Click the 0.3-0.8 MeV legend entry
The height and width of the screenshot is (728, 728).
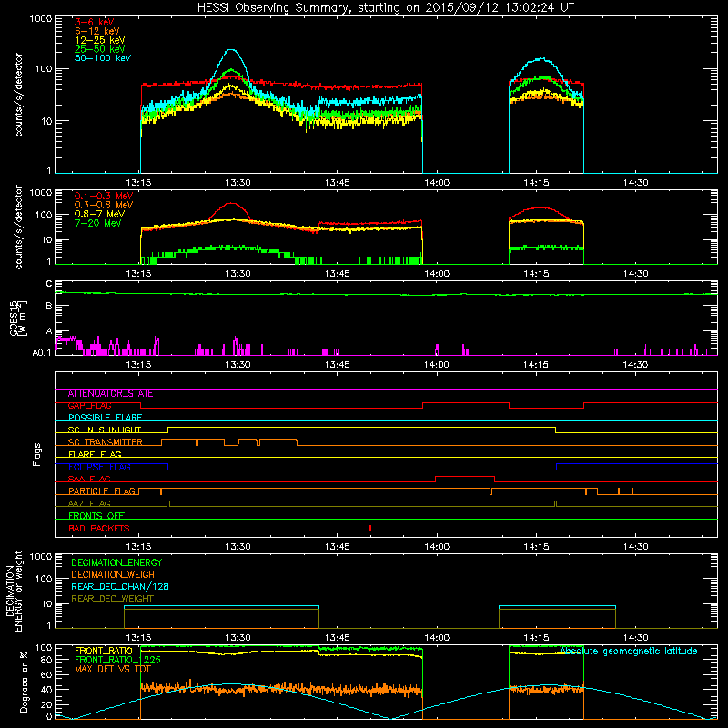(104, 205)
